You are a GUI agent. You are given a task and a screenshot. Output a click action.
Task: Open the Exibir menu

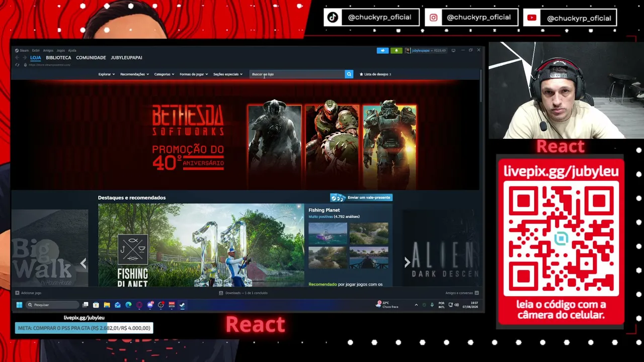(x=36, y=50)
